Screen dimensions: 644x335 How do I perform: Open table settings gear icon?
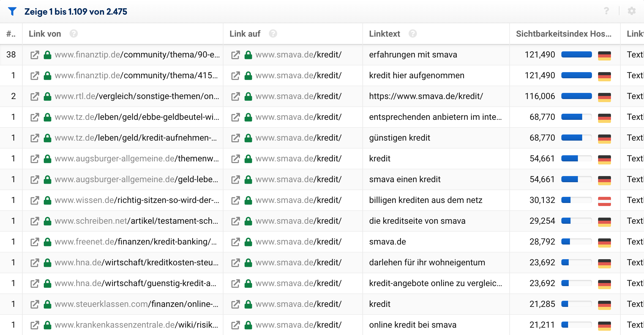point(631,11)
